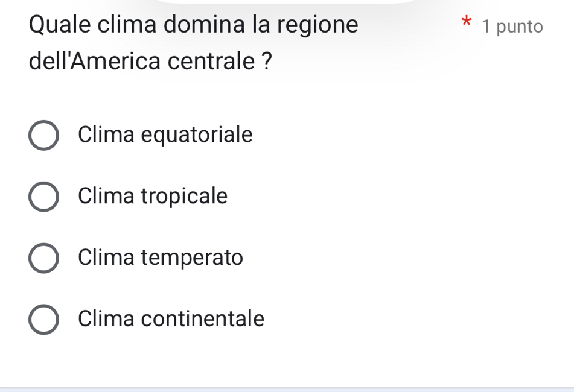The height and width of the screenshot is (392, 574).
Task: Choose tropical climate as the answer
Action: click(x=44, y=197)
